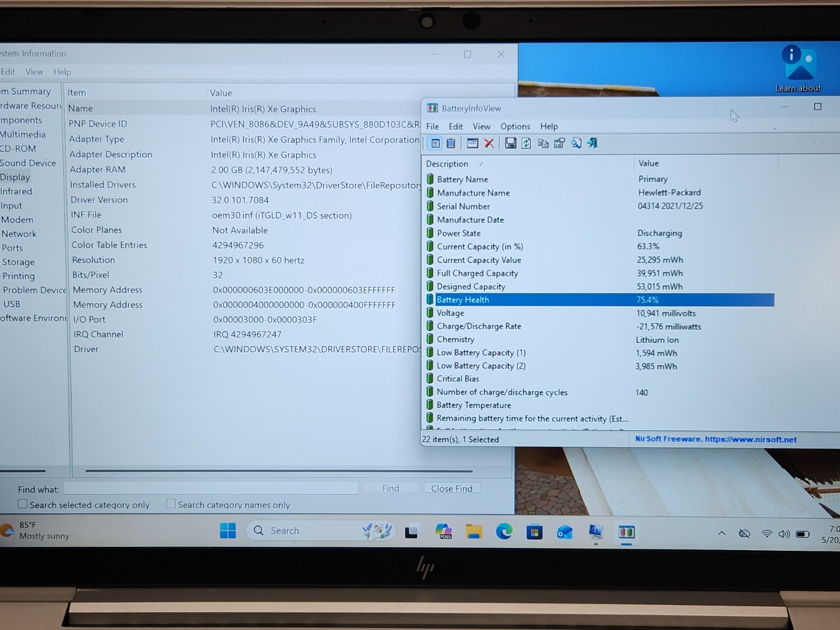Viewport: 840px width, 630px height.
Task: Click the Exit door toolbar icon
Action: point(593,143)
